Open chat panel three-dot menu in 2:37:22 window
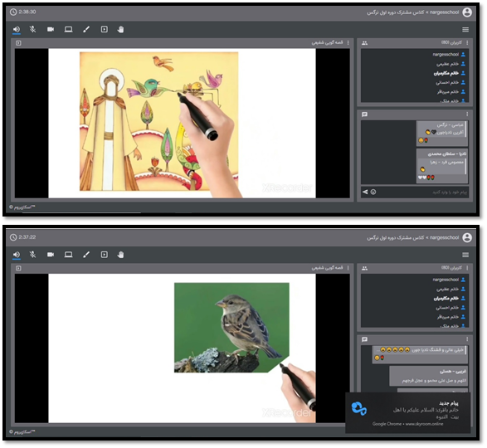 467,339
